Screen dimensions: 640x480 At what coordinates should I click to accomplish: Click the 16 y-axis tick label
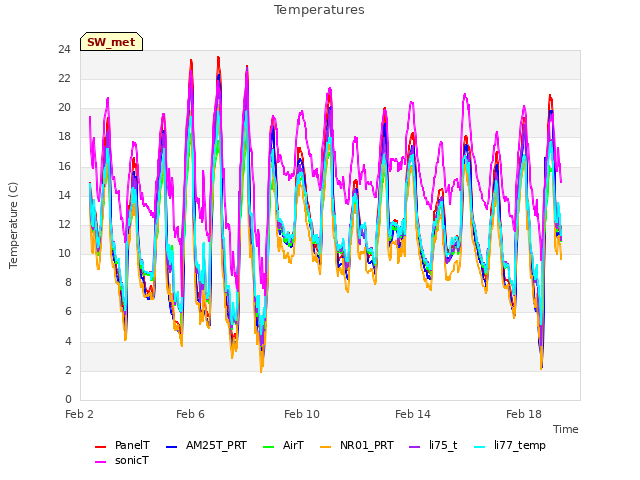point(64,167)
